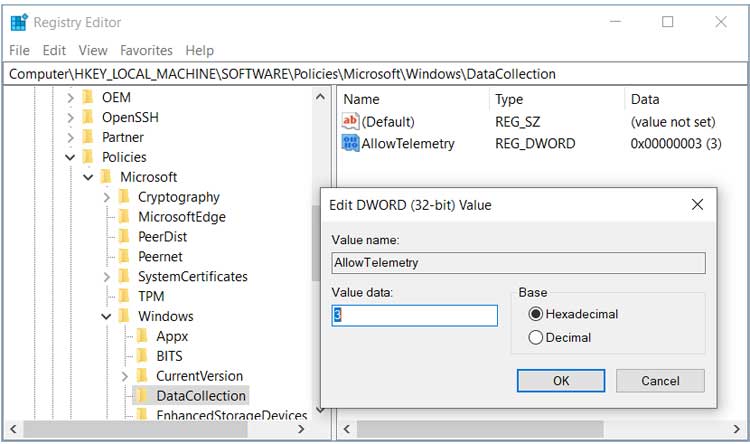Screen dimensions: 750x444
Task: Expand the Cryptography key
Action: pyautogui.click(x=107, y=197)
